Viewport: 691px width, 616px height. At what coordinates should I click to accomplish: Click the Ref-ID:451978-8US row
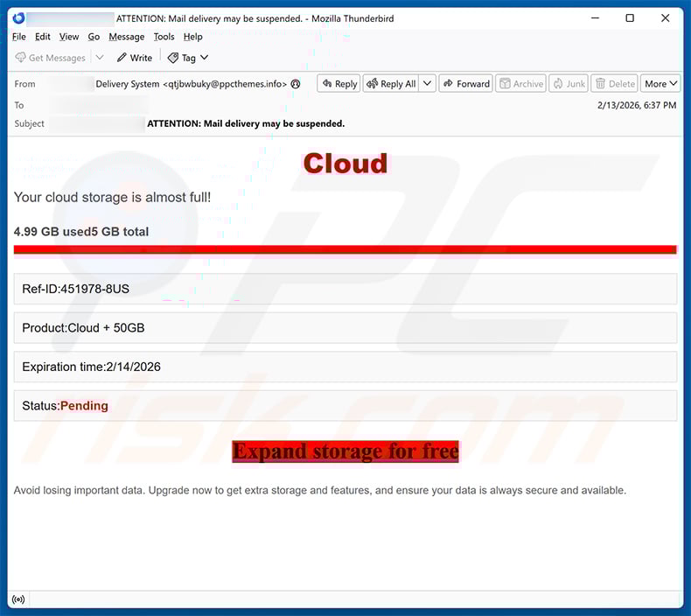[x=345, y=289]
